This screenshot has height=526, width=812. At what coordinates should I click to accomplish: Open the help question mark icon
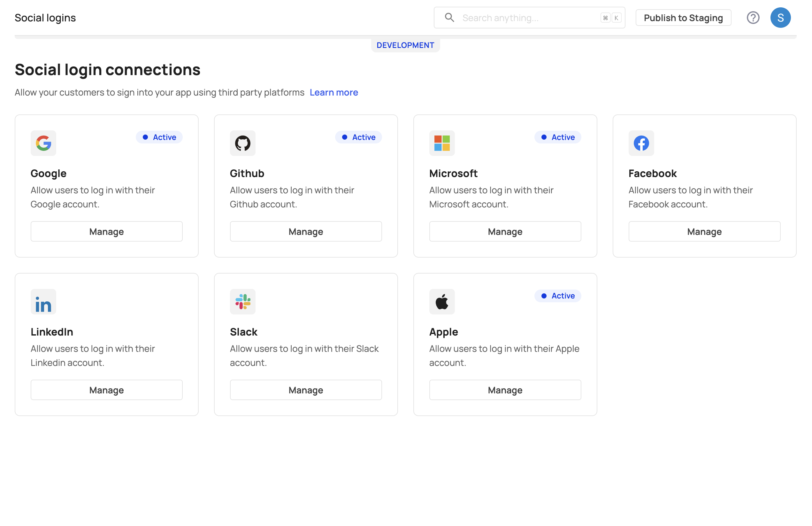(753, 17)
